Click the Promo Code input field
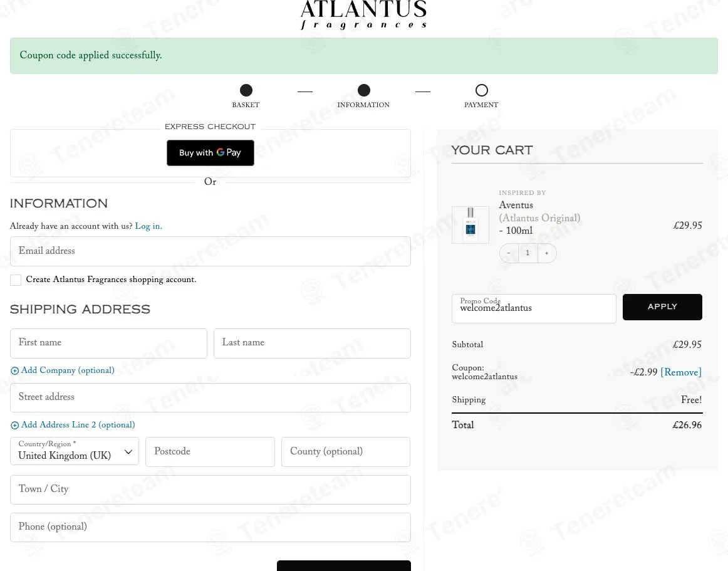The width and height of the screenshot is (728, 571). click(x=534, y=308)
